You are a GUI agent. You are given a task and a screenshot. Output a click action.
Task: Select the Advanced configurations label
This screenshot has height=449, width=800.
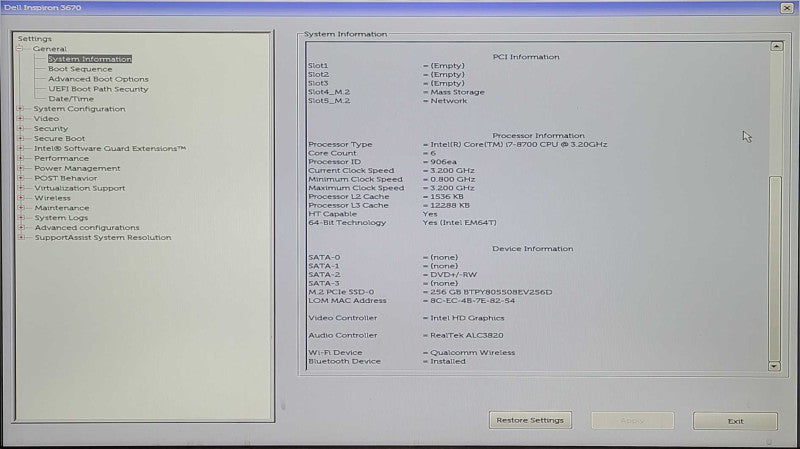click(x=87, y=228)
